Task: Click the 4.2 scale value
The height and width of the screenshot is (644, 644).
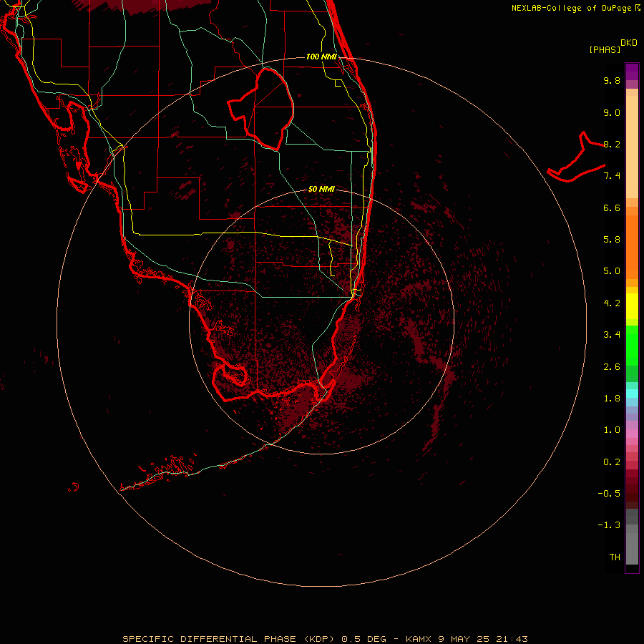Action: (x=612, y=303)
